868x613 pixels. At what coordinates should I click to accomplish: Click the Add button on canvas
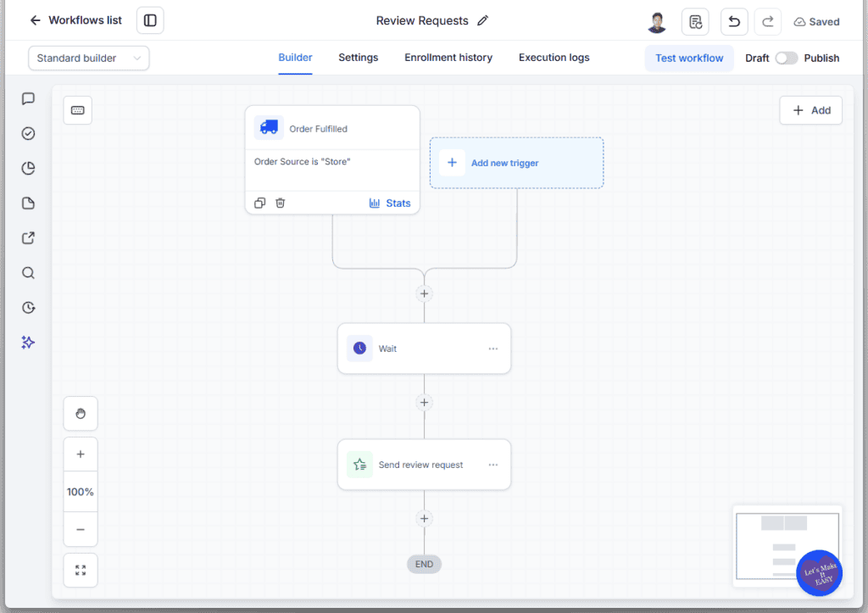[x=811, y=110]
